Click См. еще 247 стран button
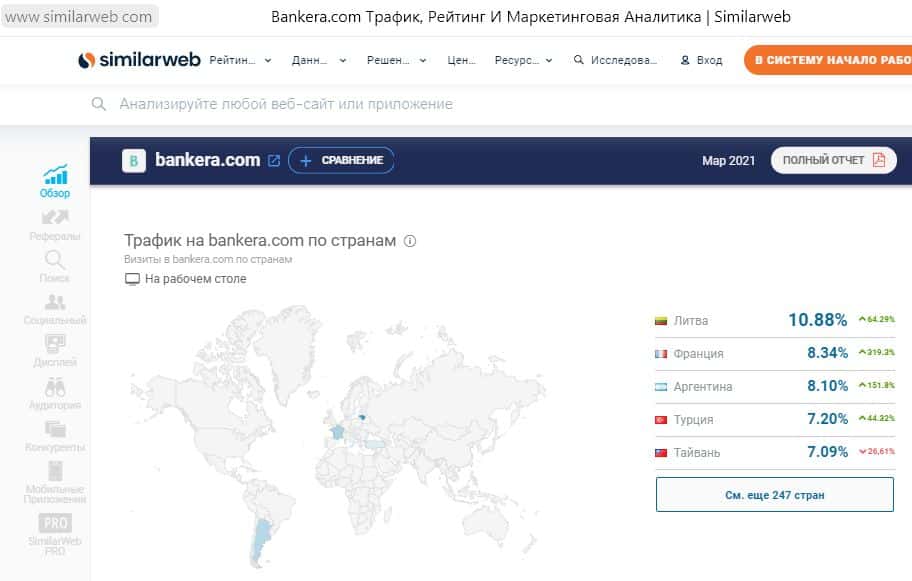Viewport: 912px width, 581px height. coord(775,495)
